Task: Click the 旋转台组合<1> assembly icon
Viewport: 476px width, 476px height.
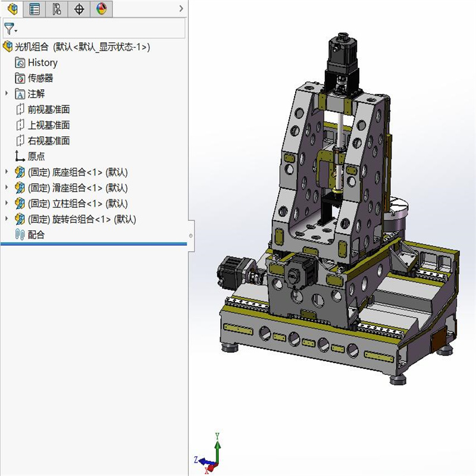Action: 20,219
